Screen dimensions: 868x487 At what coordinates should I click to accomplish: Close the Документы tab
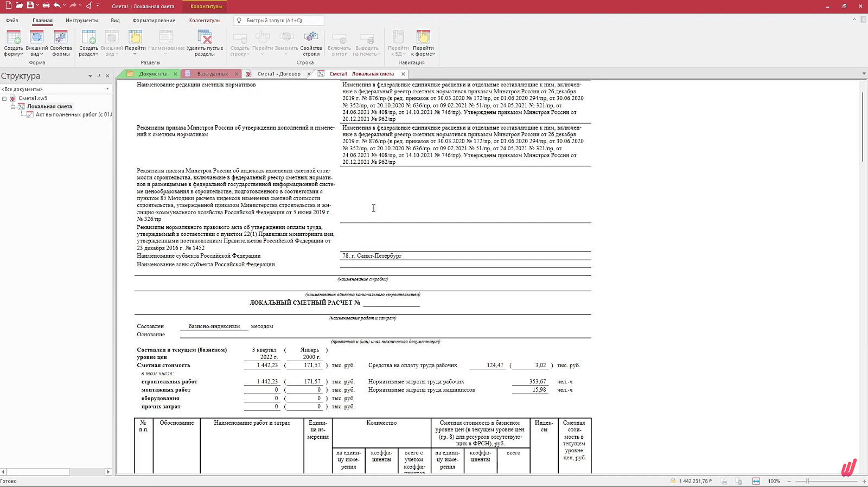[175, 74]
